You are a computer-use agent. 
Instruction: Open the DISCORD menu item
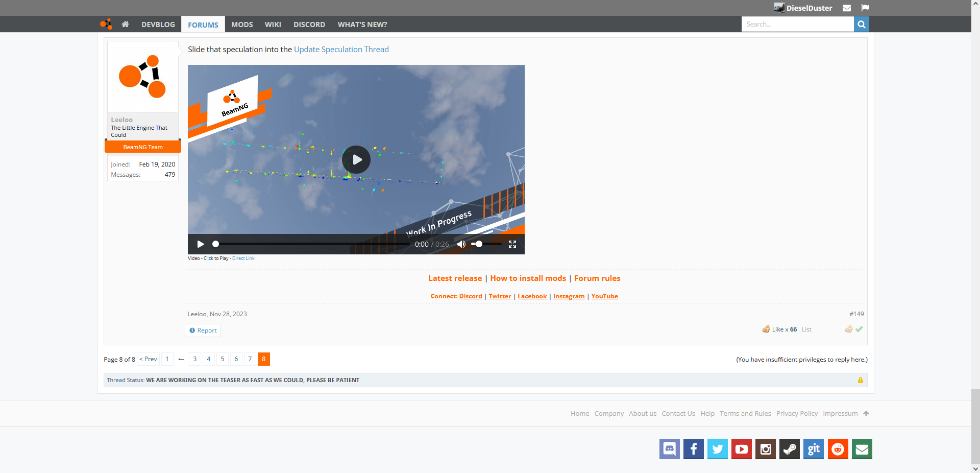(309, 25)
